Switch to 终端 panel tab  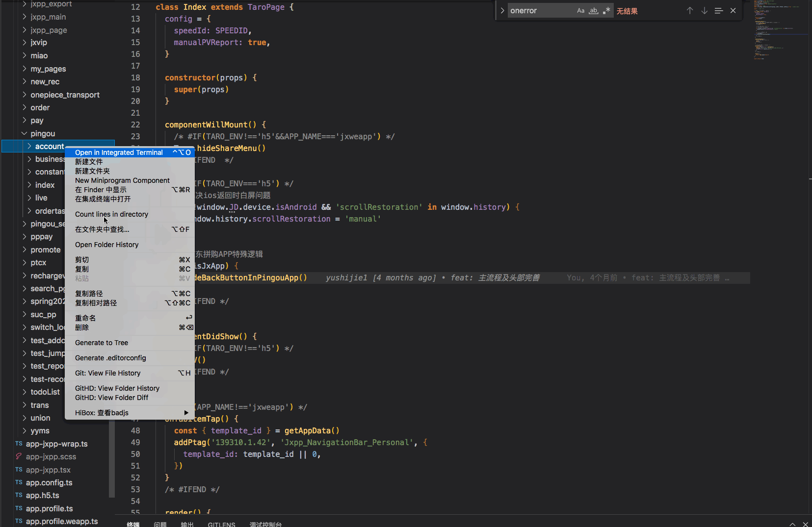133,524
